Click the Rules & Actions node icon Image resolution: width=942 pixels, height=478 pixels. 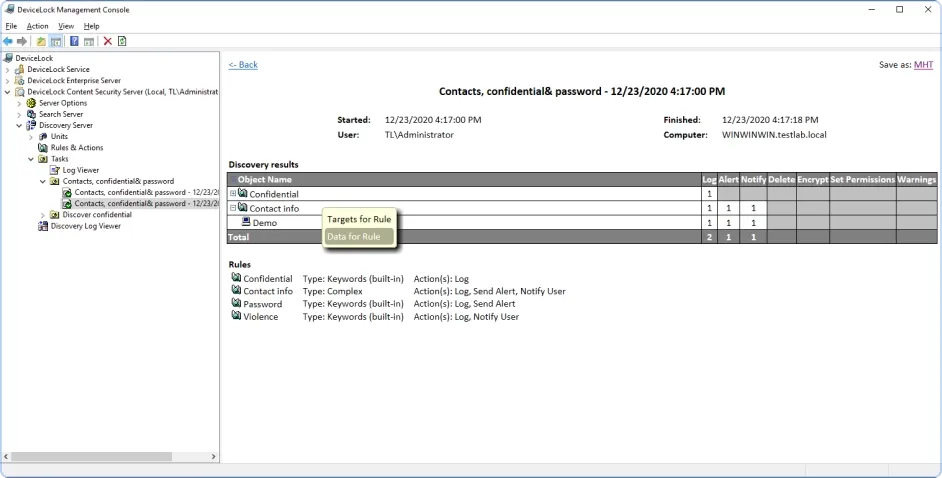[x=43, y=148]
